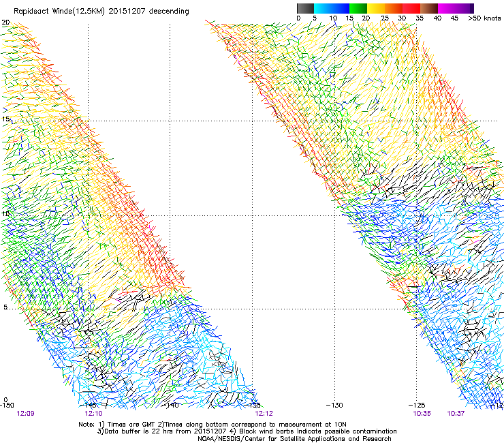The image size is (504, 443).
Task: Click the latitude axis label '15'
Action: 5,119
